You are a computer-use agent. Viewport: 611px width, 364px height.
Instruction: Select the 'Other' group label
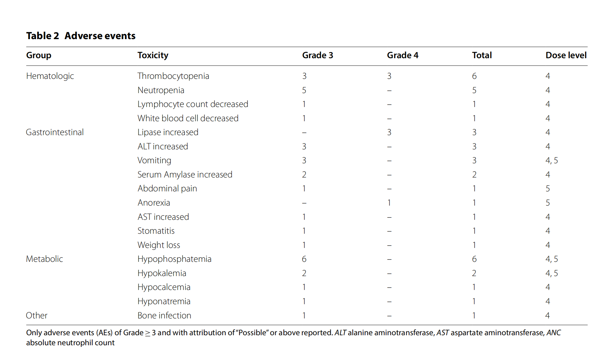click(x=37, y=316)
